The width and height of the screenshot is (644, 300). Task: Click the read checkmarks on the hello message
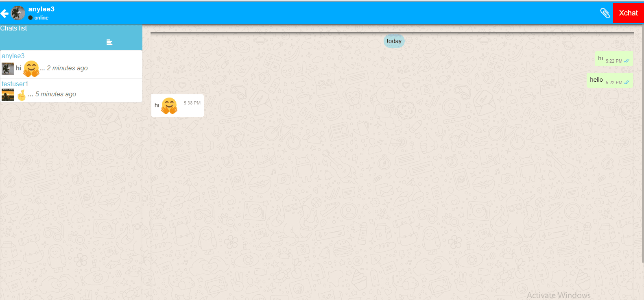[627, 83]
